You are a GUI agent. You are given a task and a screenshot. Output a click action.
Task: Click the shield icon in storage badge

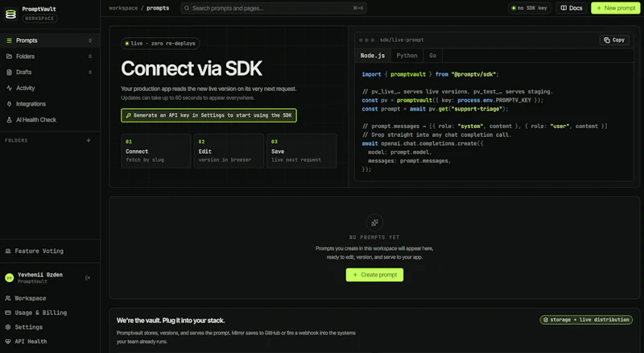coord(546,320)
